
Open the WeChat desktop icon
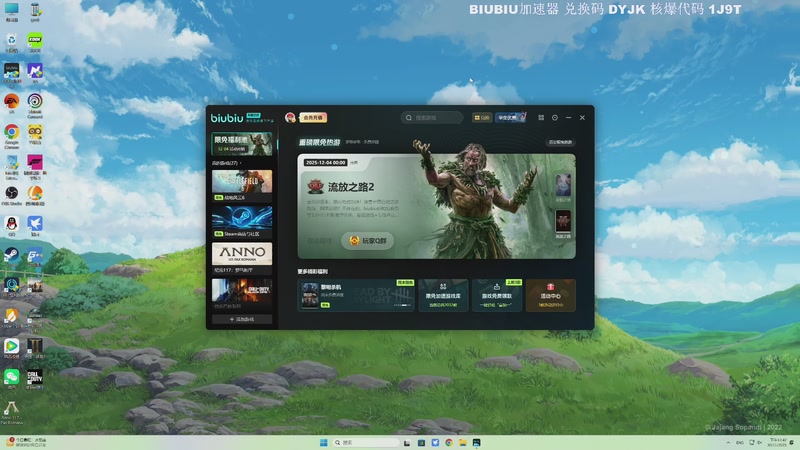[11, 379]
